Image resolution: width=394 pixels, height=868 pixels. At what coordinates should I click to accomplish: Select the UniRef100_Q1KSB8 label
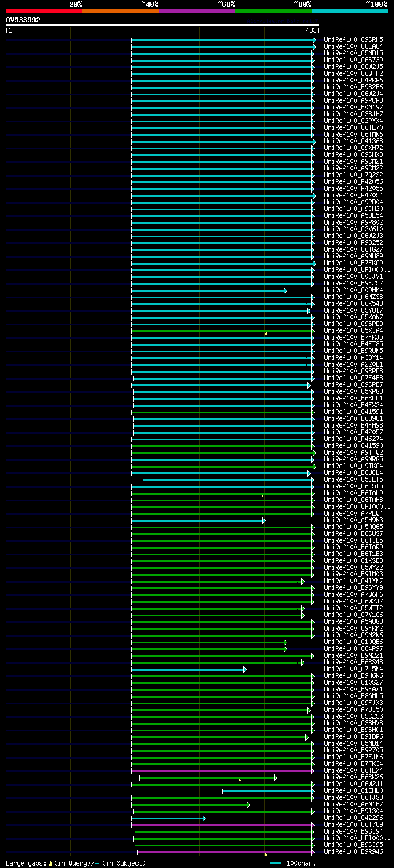353,560
